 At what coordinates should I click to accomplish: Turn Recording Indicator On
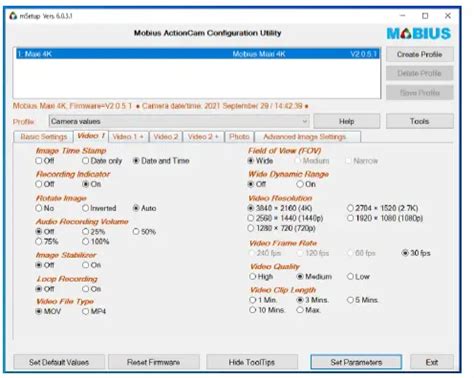coord(92,184)
